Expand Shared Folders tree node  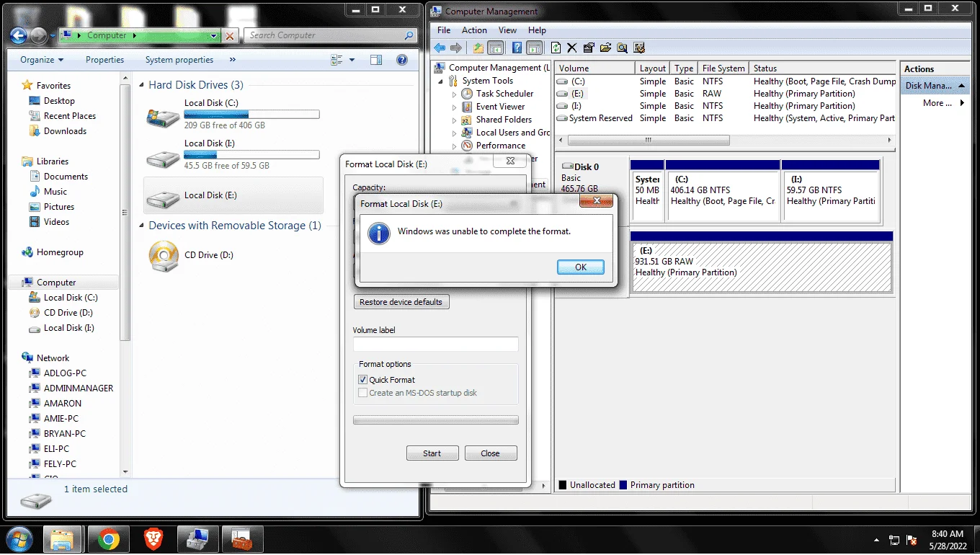454,120
